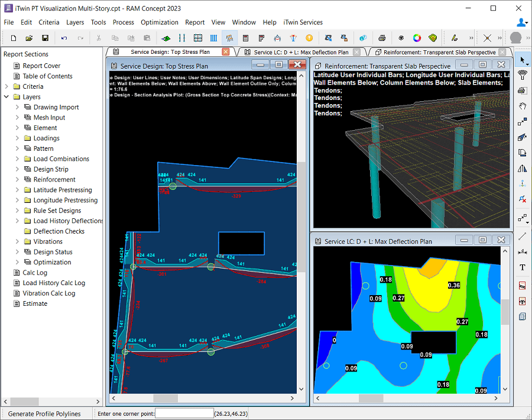
Task: Click the corner point input field
Action: [183, 413]
